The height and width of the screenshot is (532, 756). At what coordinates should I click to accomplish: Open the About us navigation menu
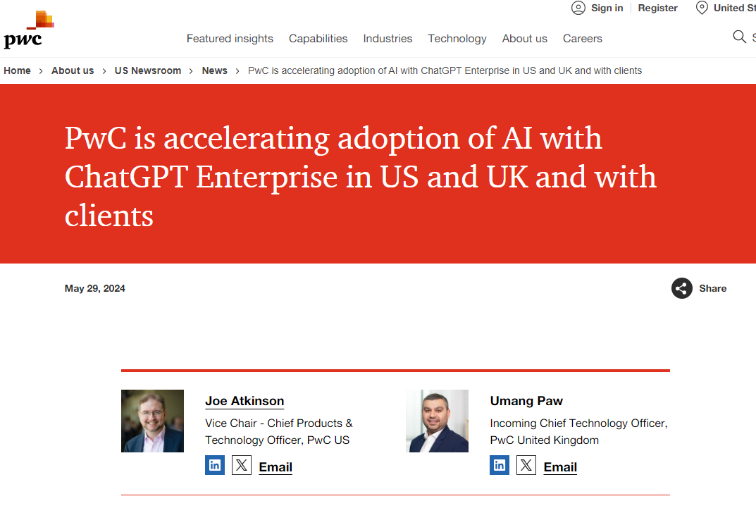pos(525,39)
